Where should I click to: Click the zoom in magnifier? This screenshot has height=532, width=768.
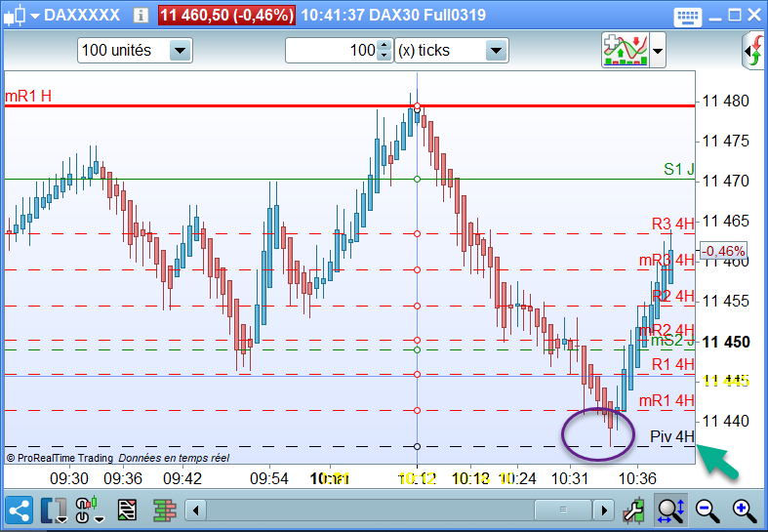(x=745, y=511)
